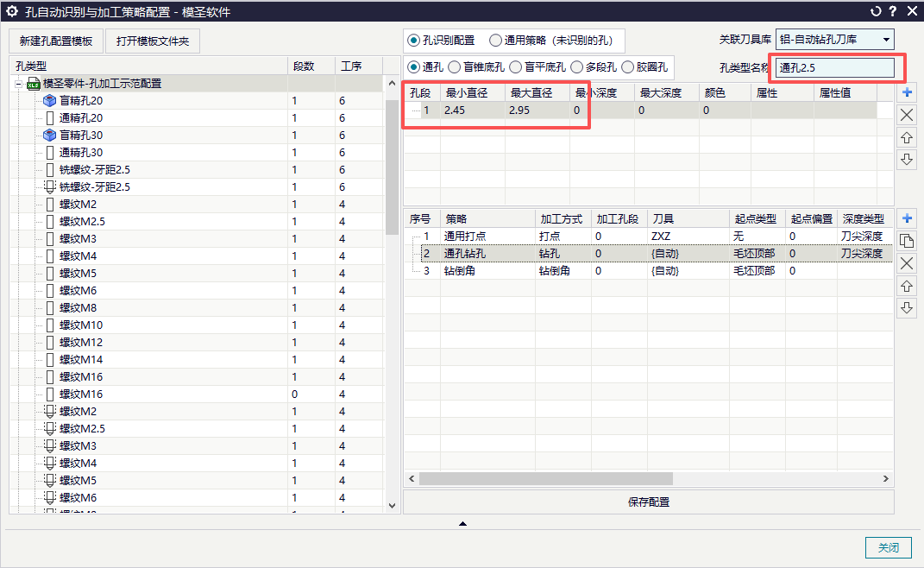Click the 深度类型 column header
The height and width of the screenshot is (568, 924).
864,218
